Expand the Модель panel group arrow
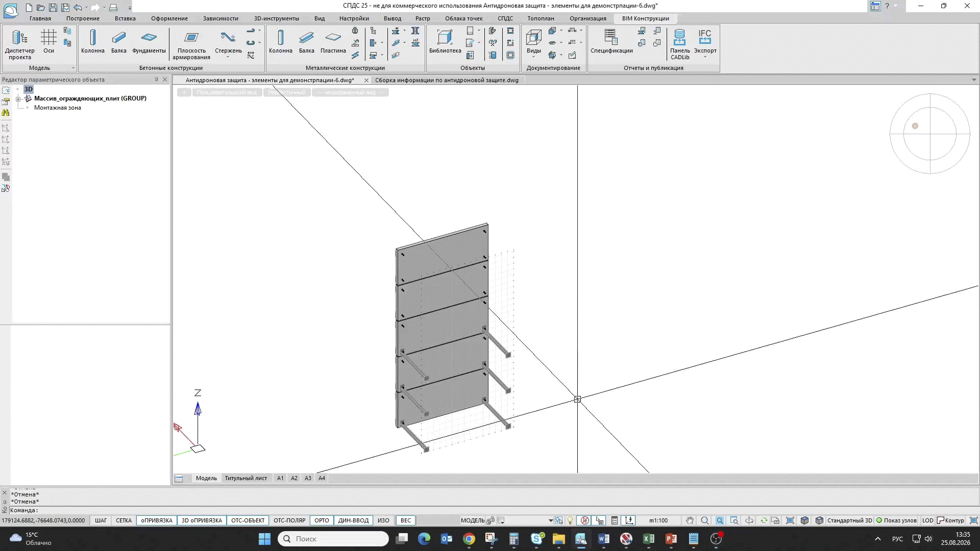 (x=73, y=68)
